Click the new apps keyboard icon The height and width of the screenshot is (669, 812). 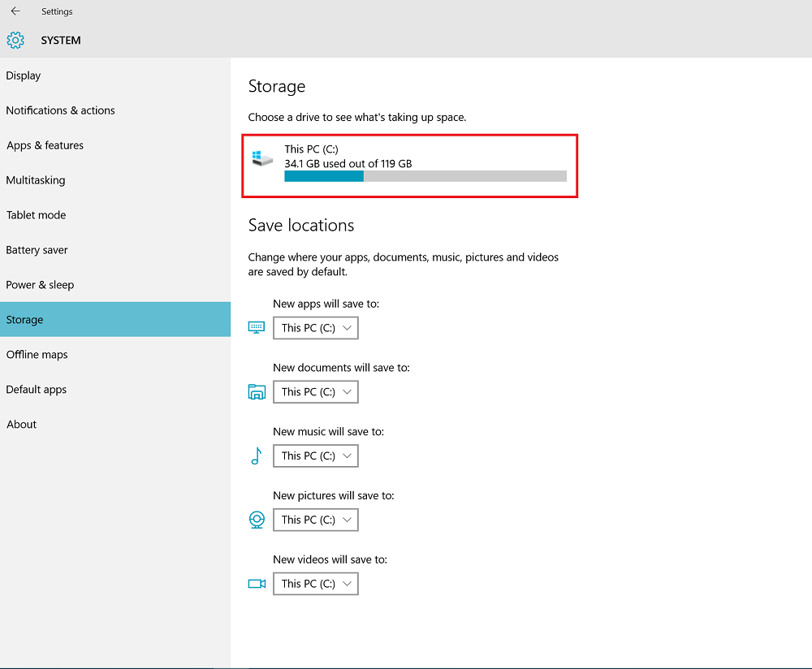point(257,328)
